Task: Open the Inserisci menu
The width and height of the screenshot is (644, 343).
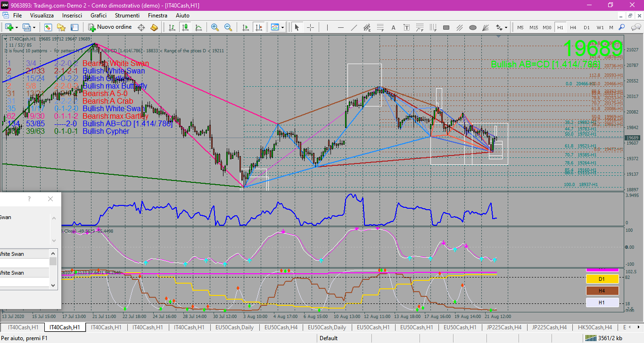Action: [72, 16]
